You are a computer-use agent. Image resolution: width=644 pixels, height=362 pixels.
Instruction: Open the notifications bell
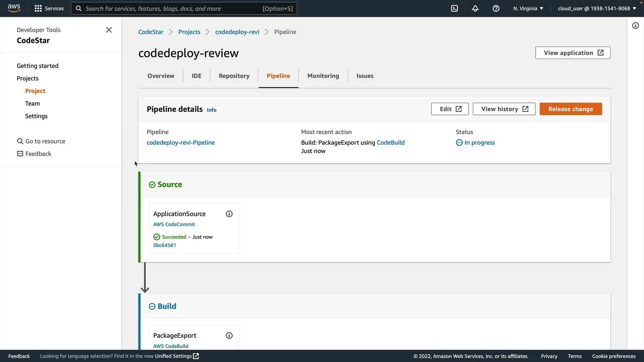pyautogui.click(x=475, y=8)
